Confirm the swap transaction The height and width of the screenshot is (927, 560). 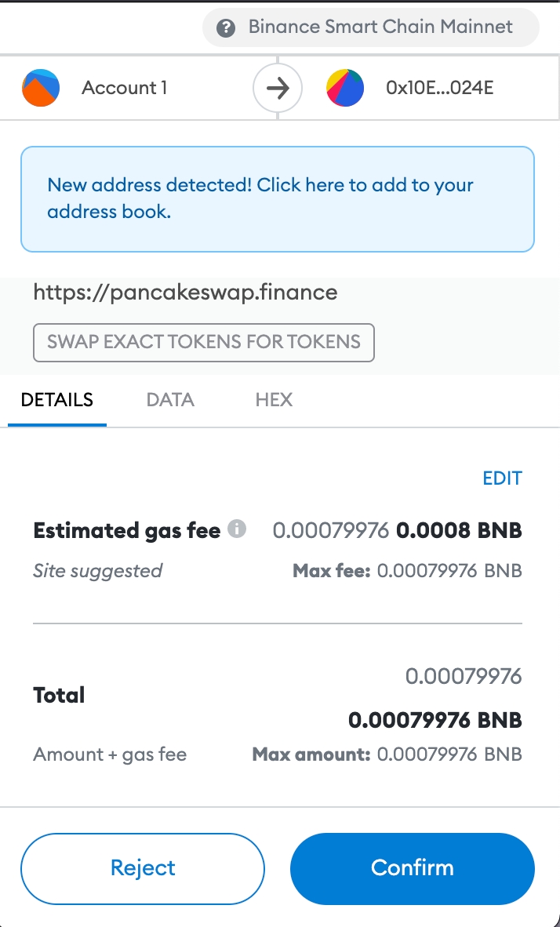413,868
